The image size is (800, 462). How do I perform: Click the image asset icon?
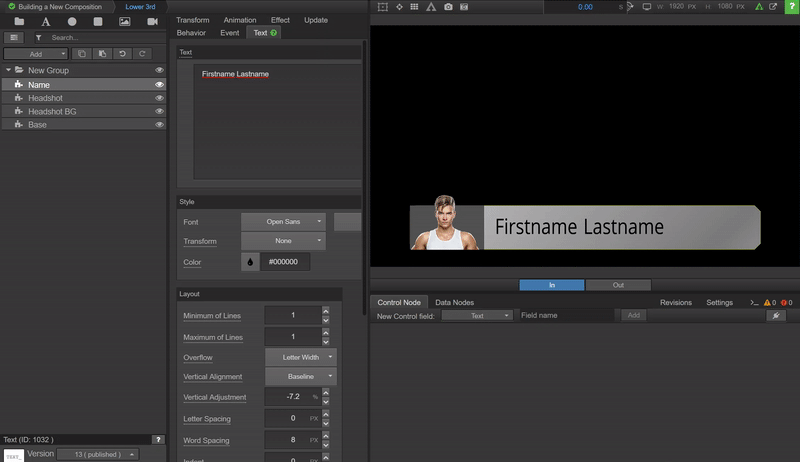[x=125, y=21]
